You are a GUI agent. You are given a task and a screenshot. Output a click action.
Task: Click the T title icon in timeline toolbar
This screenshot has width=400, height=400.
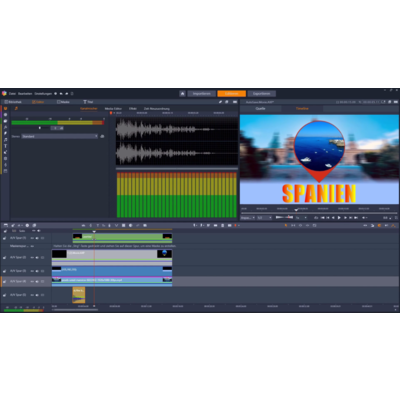point(97,226)
